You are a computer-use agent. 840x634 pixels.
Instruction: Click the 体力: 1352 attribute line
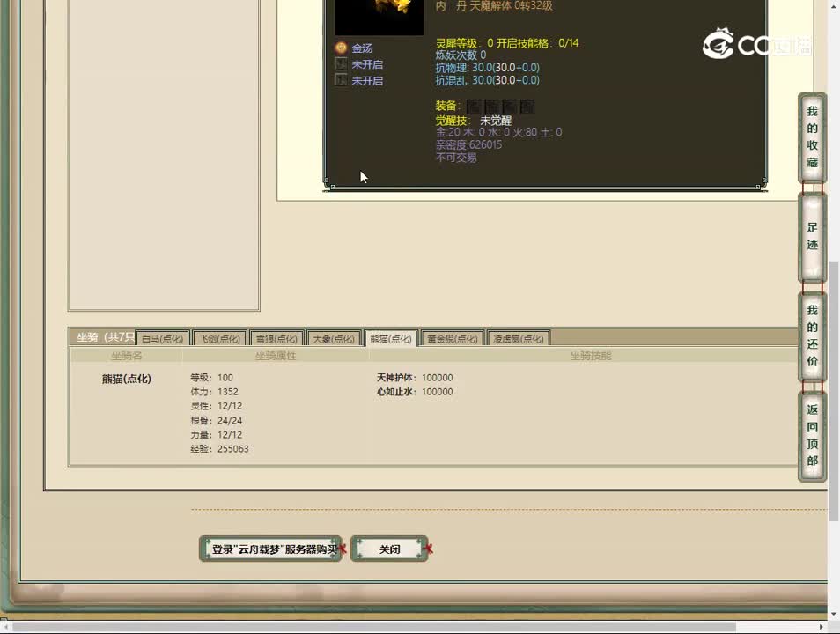click(214, 392)
